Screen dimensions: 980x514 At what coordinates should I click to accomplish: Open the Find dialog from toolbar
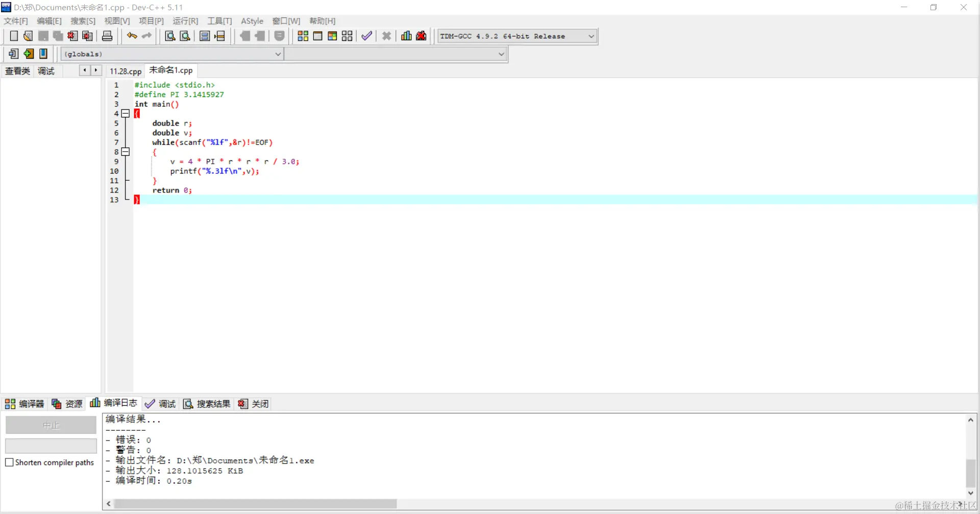pyautogui.click(x=170, y=36)
